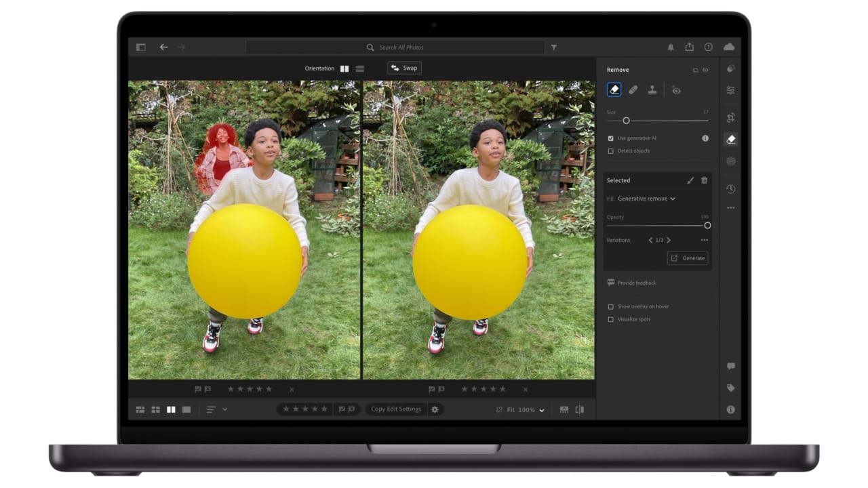Expand the sort order dropdown arrow
868x488 pixels.
click(x=224, y=409)
